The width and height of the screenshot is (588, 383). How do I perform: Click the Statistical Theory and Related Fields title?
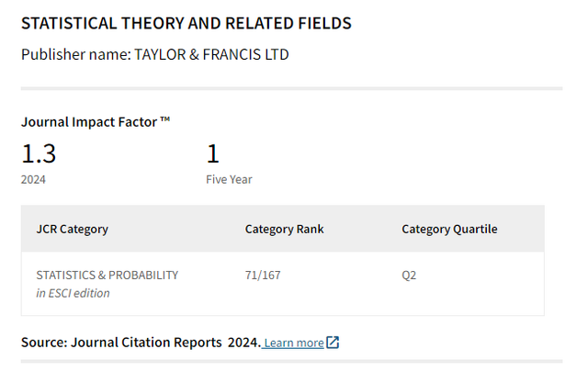tap(186, 22)
